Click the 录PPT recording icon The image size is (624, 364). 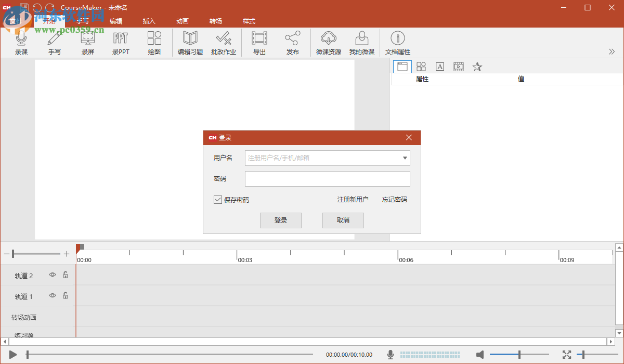coord(121,42)
